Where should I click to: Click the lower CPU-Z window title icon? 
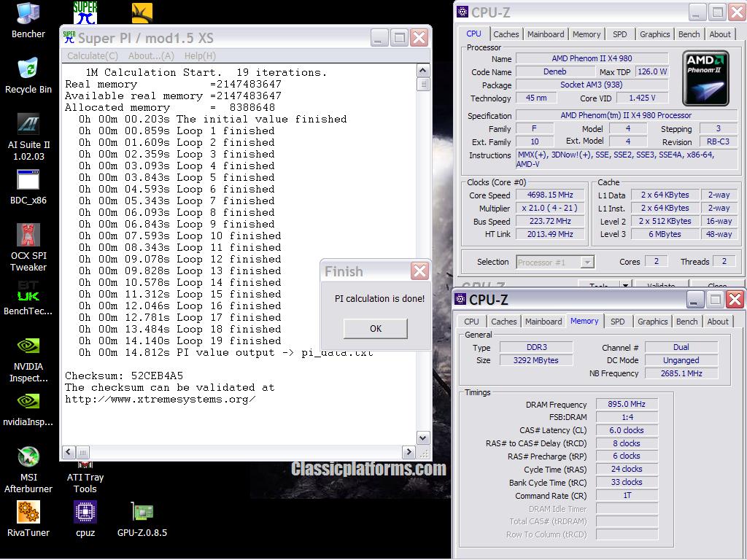click(x=460, y=298)
